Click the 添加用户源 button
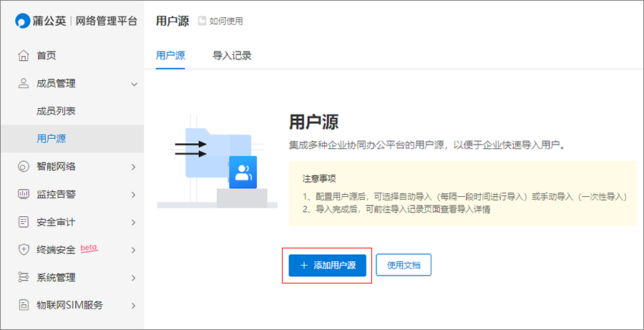 click(327, 266)
